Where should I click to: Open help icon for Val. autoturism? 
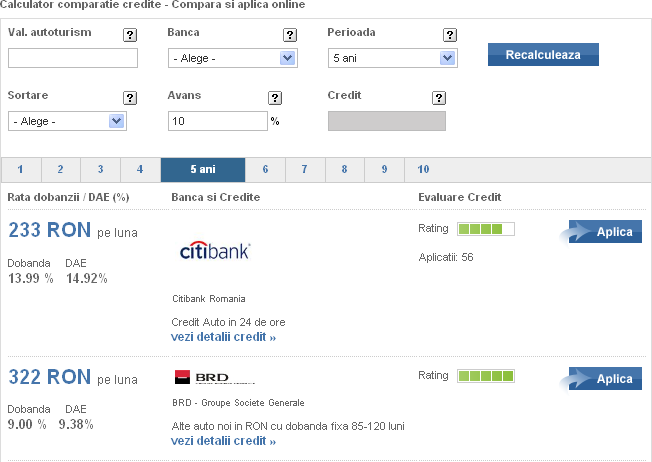(x=130, y=35)
